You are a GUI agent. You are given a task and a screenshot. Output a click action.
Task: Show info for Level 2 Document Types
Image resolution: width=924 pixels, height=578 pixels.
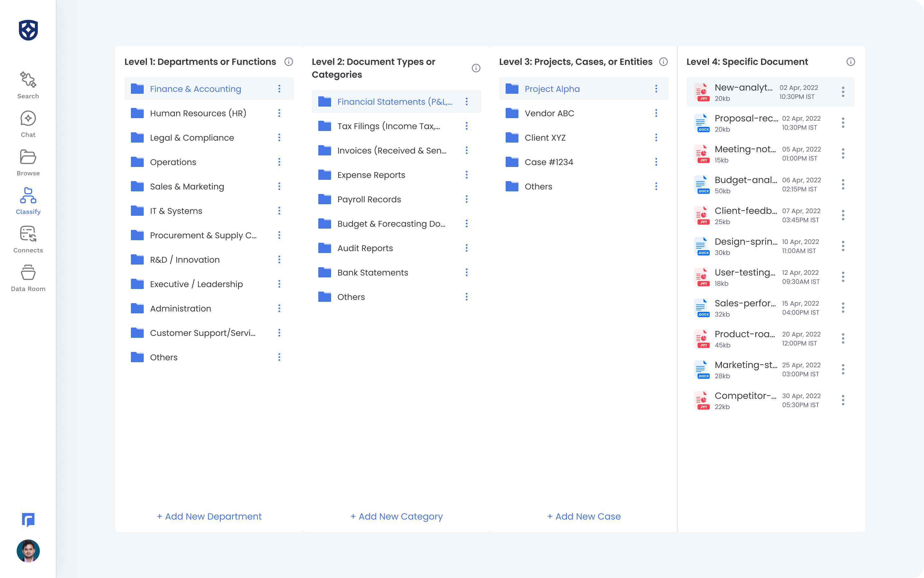(x=476, y=68)
